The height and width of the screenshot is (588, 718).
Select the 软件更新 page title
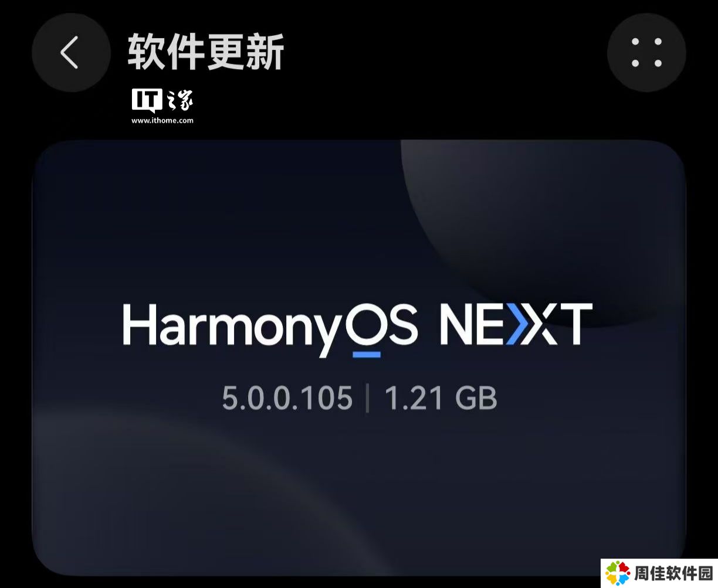coord(206,52)
